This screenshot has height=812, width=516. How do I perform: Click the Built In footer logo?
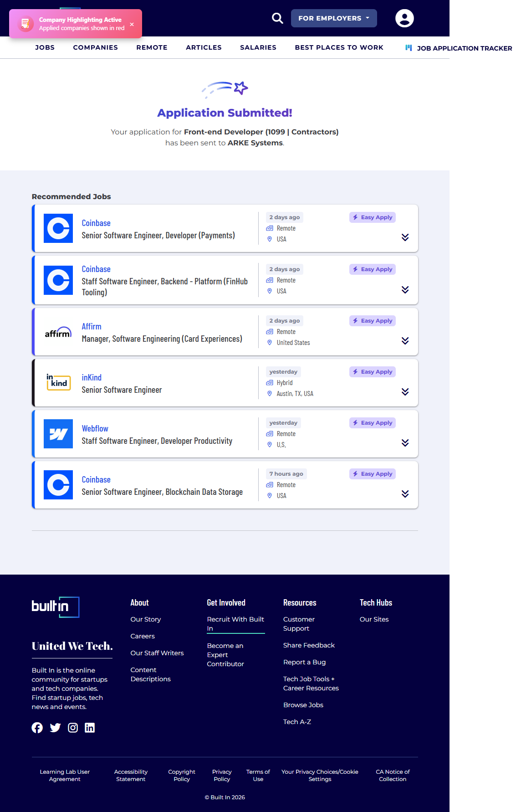coord(56,607)
